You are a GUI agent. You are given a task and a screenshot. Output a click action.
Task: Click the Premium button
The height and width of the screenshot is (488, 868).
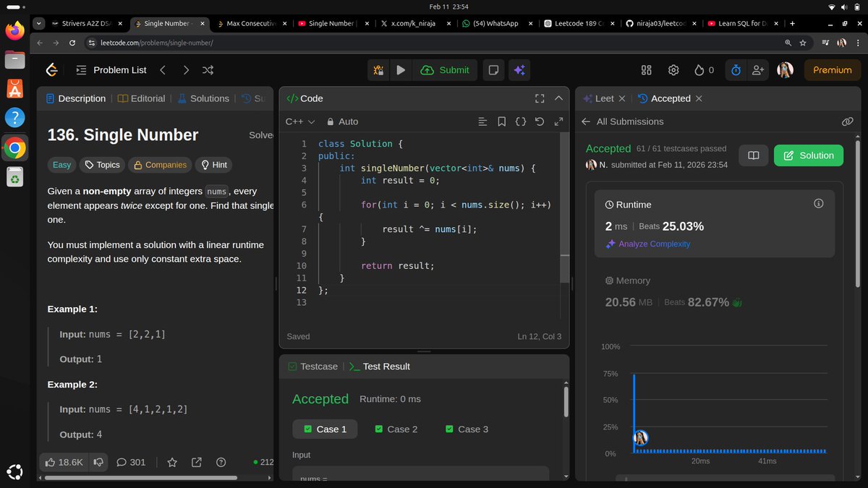tap(833, 70)
